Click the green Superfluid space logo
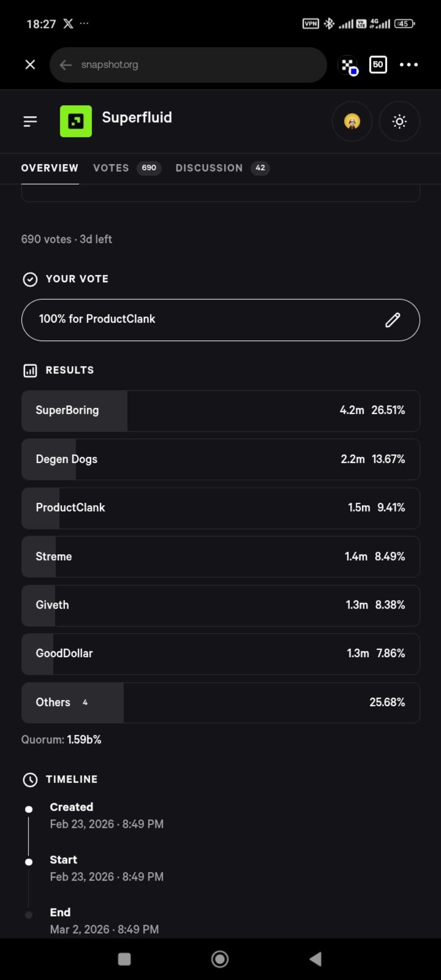Viewport: 441px width, 980px height. pos(75,121)
